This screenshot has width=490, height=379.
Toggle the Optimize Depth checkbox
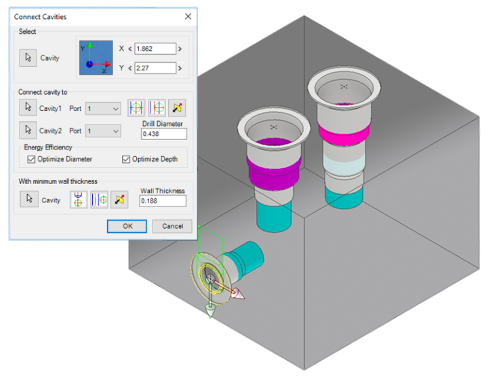(x=126, y=159)
